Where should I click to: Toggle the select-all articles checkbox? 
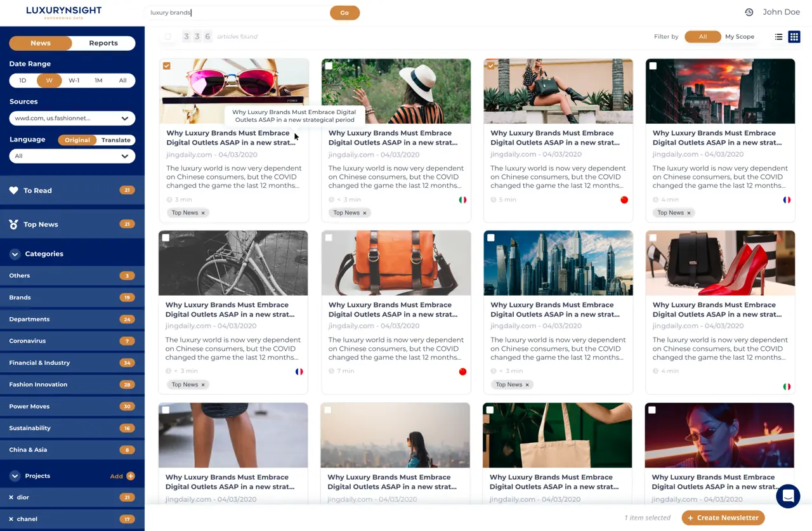pyautogui.click(x=167, y=37)
